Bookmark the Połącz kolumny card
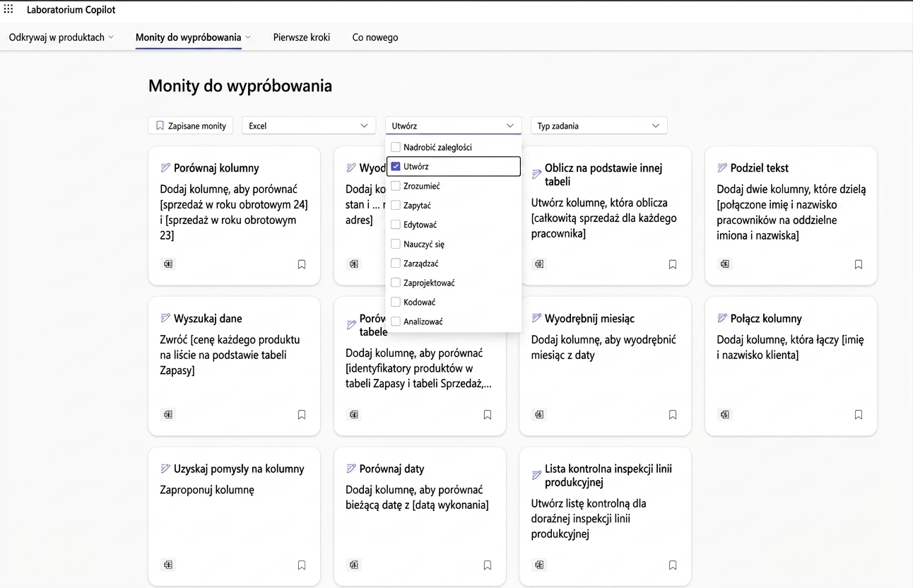This screenshot has width=913, height=588. pos(859,415)
